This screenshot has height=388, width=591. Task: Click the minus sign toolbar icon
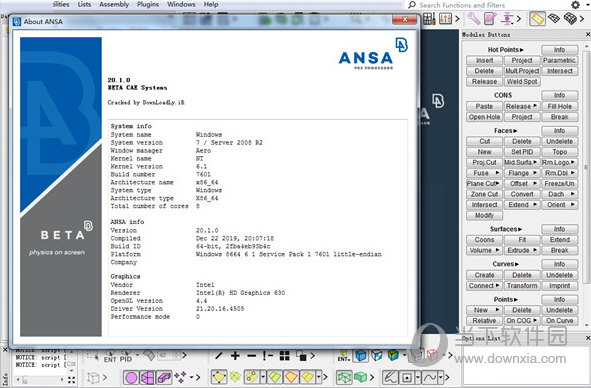tap(252, 356)
